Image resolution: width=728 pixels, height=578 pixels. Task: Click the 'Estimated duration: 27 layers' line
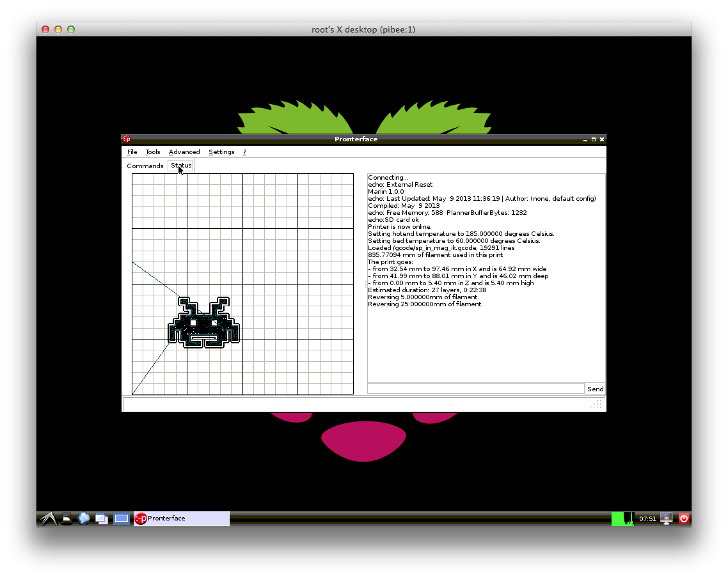point(427,290)
